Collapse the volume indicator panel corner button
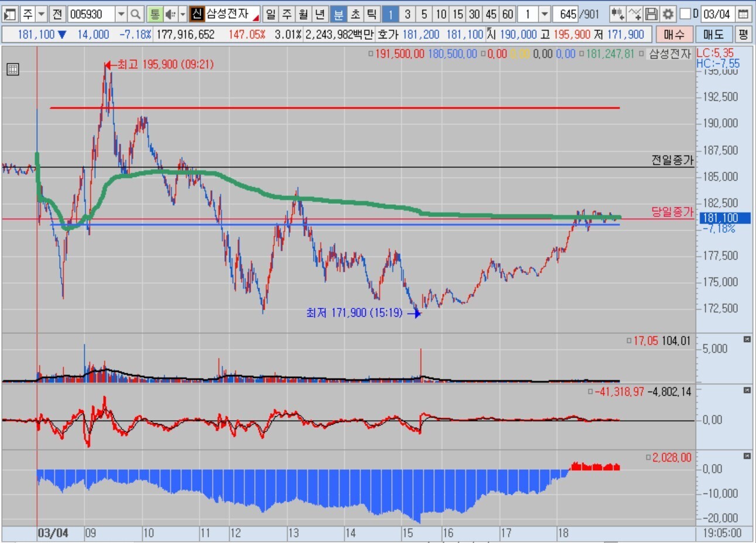 click(x=747, y=339)
